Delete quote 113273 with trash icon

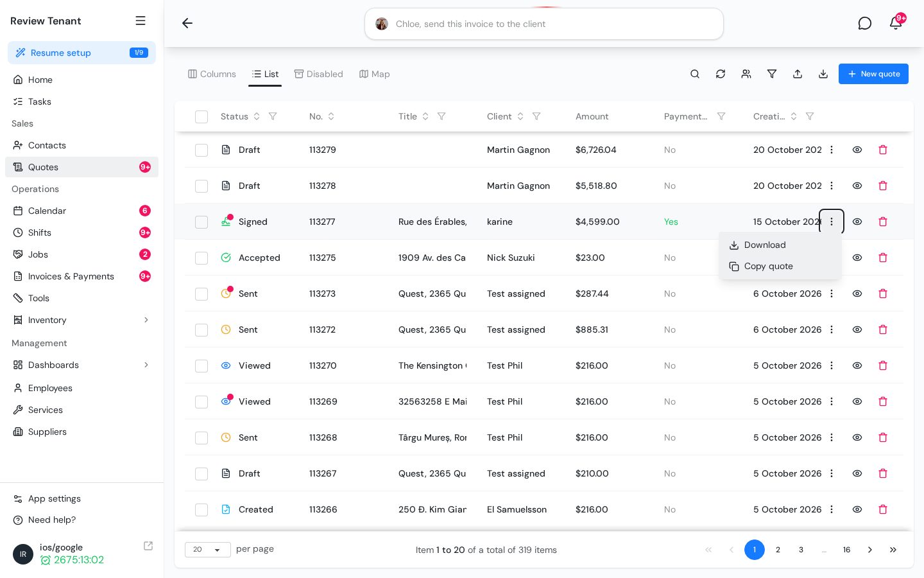[x=883, y=293]
